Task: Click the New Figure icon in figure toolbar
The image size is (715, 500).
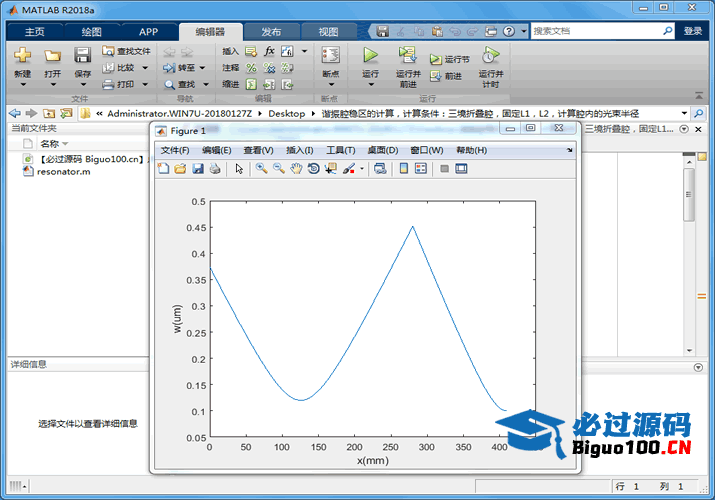Action: (x=163, y=169)
